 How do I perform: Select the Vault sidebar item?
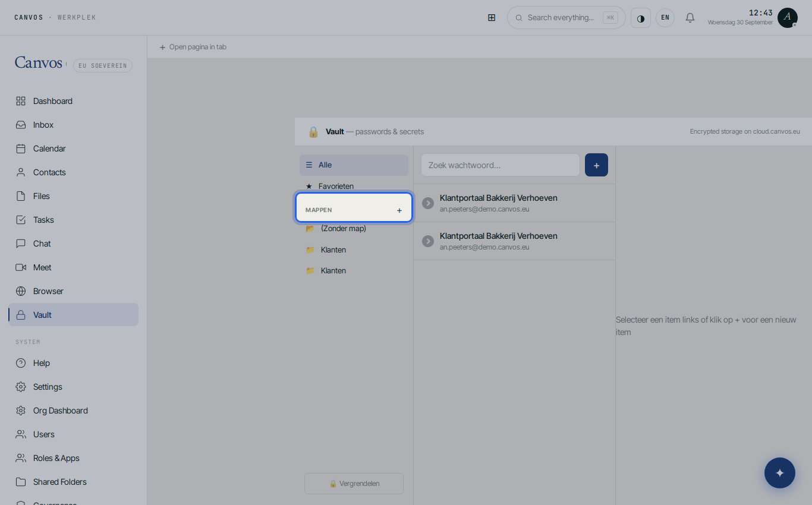73,315
